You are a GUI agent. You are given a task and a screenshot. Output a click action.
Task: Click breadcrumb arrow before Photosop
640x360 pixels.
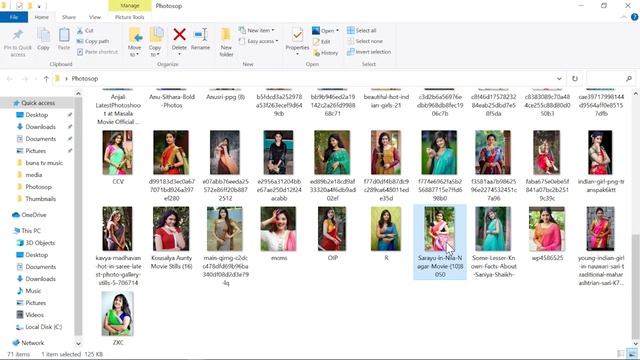(x=66, y=79)
